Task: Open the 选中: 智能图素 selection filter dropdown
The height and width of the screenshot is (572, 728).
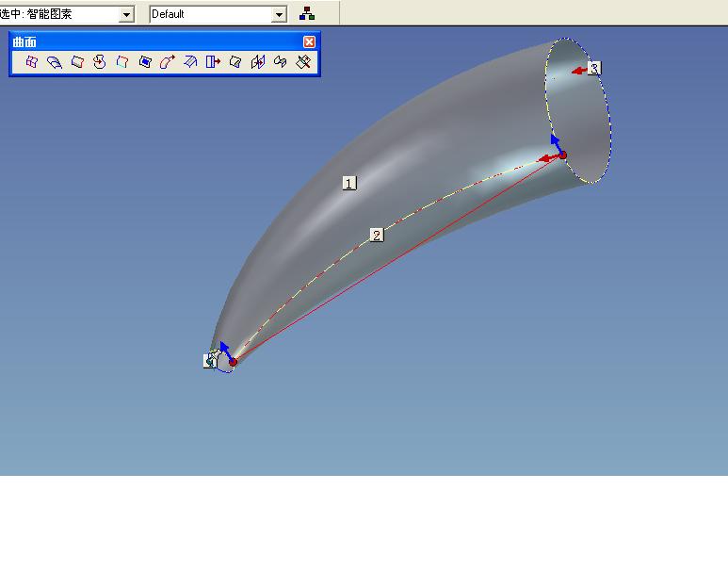Action: coord(126,14)
